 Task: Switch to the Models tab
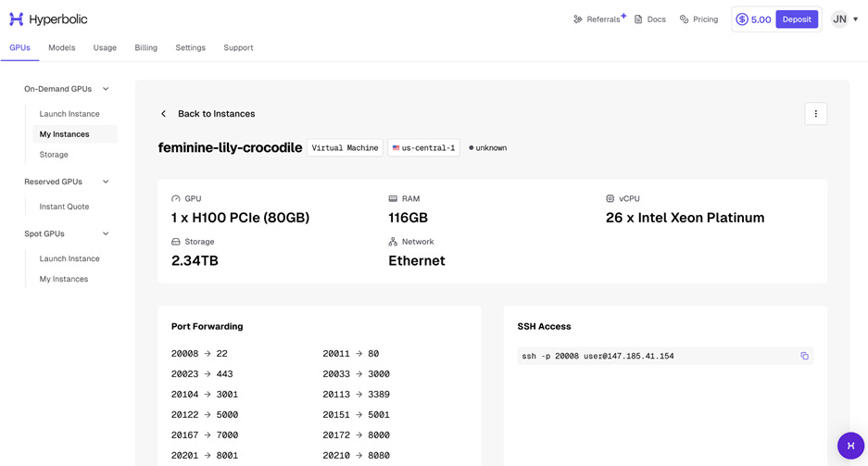61,47
